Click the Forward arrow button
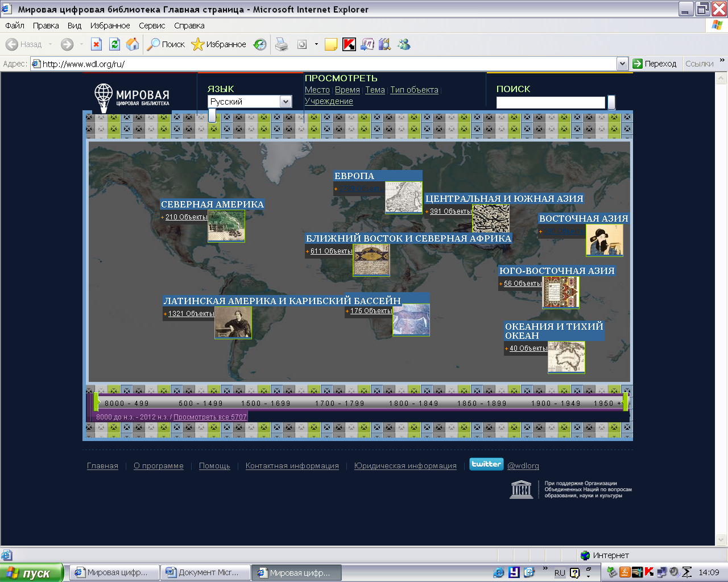This screenshot has width=728, height=582. pyautogui.click(x=67, y=44)
